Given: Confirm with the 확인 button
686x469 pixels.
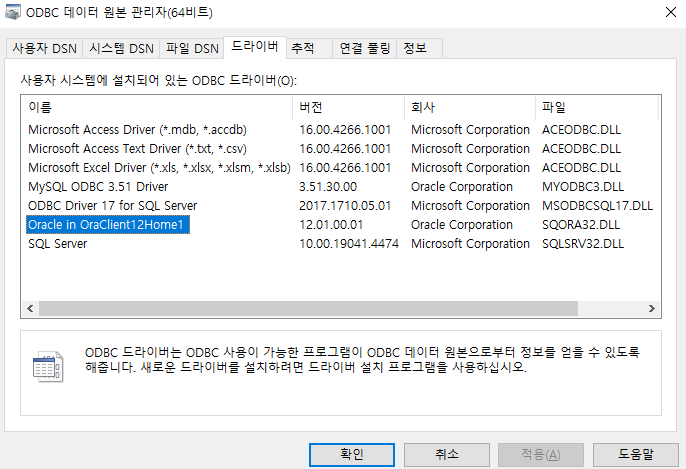Looking at the screenshot, I should pyautogui.click(x=352, y=455).
